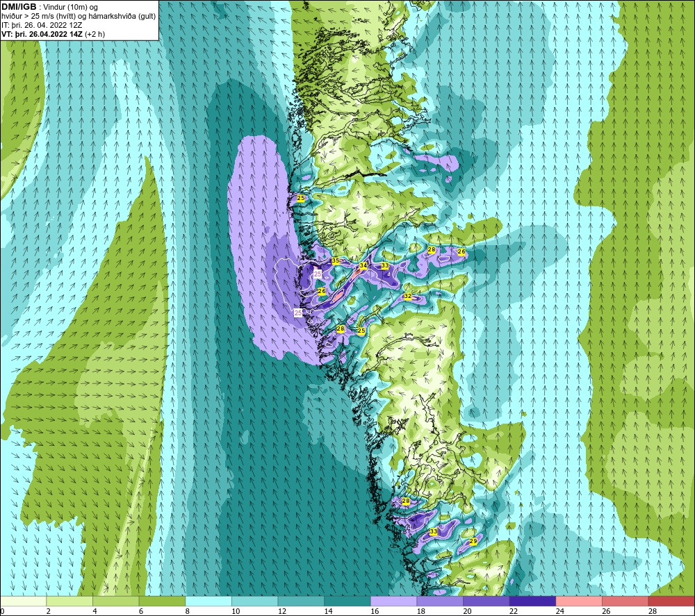The width and height of the screenshot is (695, 616).
Task: Click the number 26 on the bottom scale
Action: (x=606, y=611)
